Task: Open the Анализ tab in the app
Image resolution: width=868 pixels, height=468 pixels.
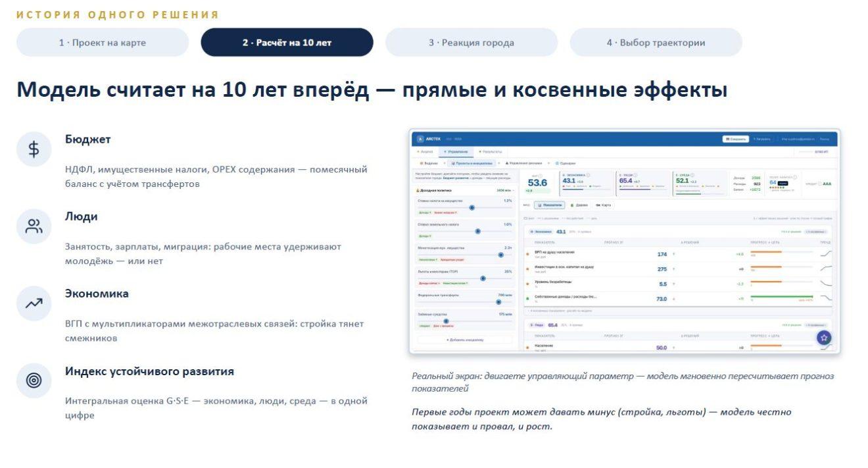Action: coord(425,151)
